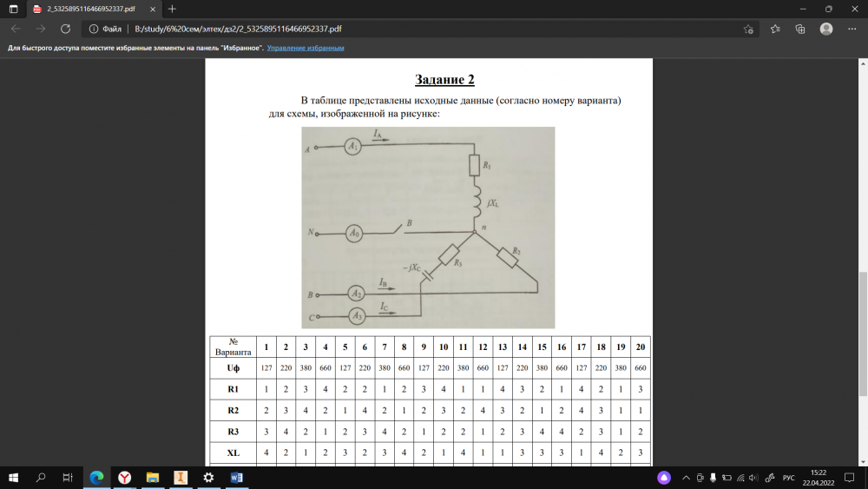Switch to Microsoft Edge on taskbar
This screenshot has width=868, height=489.
coord(96,478)
